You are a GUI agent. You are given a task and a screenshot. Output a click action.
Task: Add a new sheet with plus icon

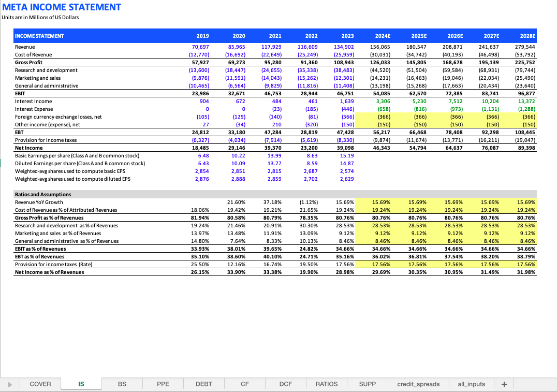(x=504, y=384)
